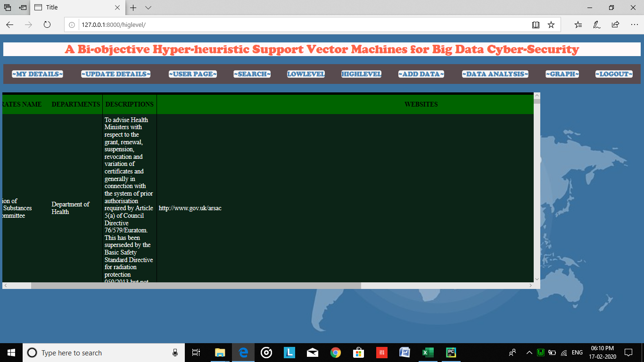Screen dimensions: 644x362
Task: Click the taskbar search microphone icon
Action: (x=175, y=353)
